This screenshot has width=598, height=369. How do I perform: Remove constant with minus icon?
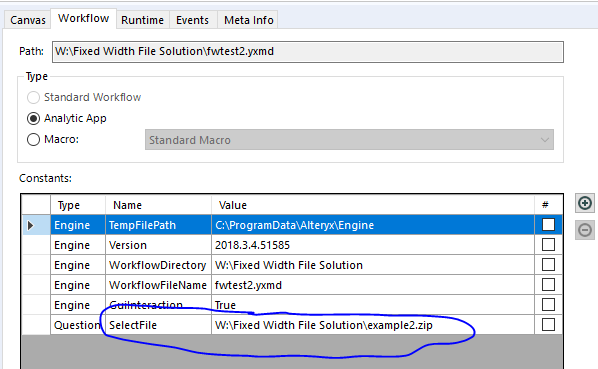pos(585,230)
